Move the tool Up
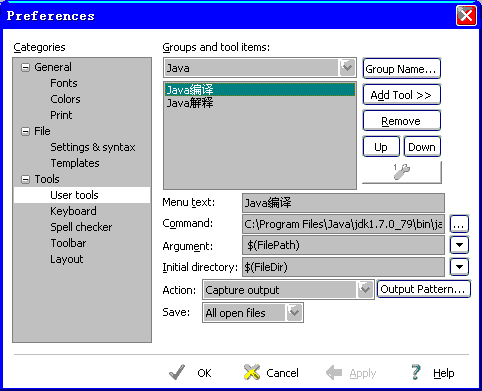This screenshot has height=391, width=482. (381, 147)
